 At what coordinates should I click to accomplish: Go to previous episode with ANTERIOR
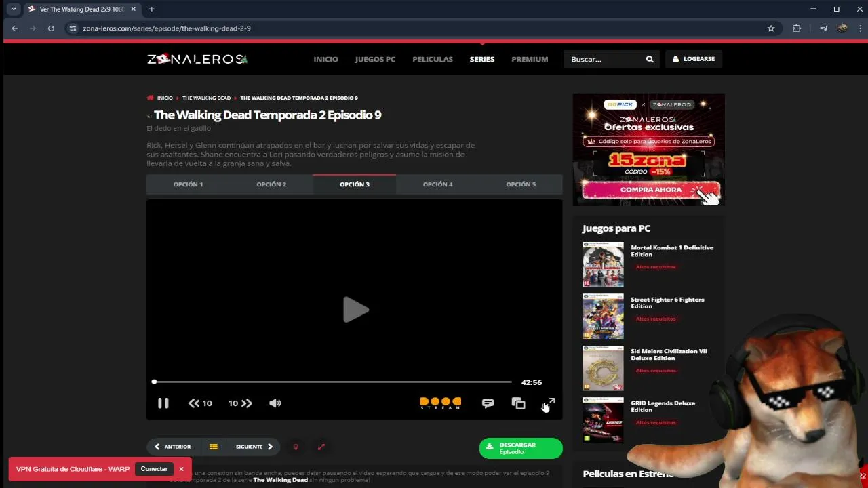point(172,447)
